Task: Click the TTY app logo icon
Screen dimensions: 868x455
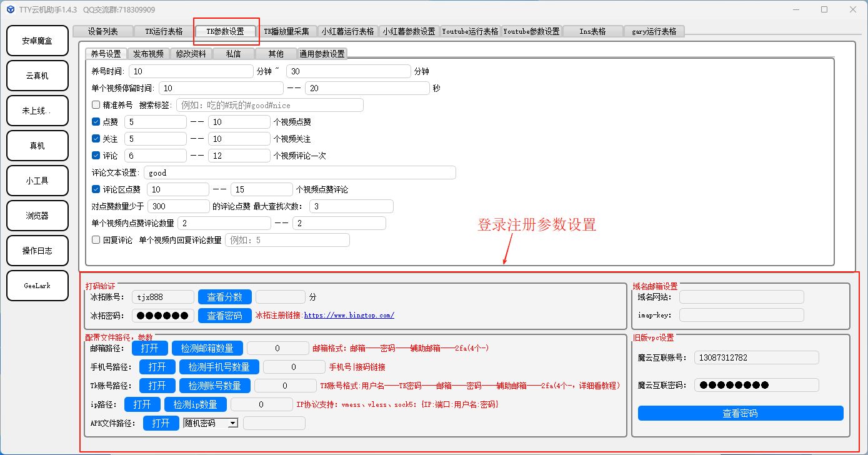Action: (11, 9)
